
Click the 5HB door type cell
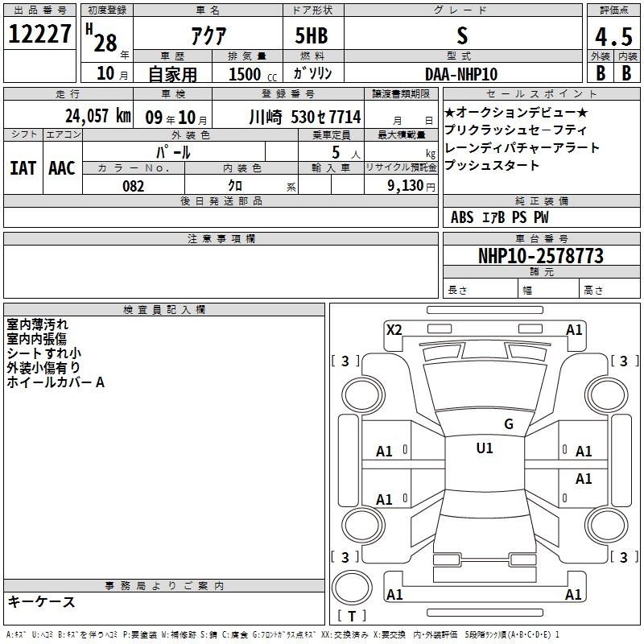312,35
